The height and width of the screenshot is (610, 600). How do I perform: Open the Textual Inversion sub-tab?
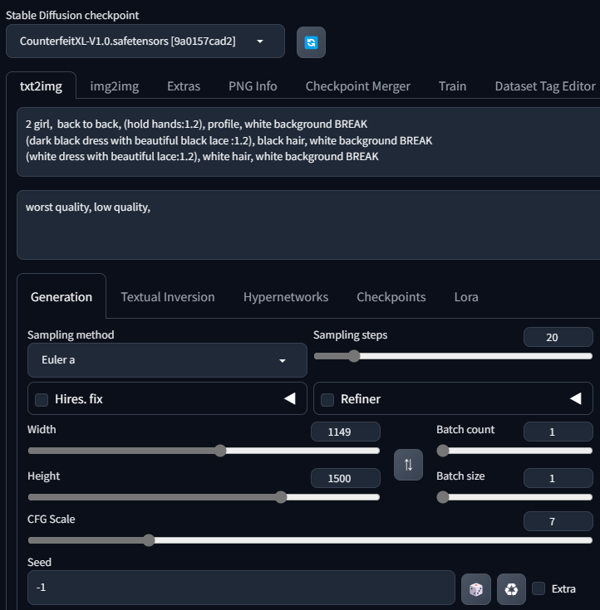(x=168, y=297)
